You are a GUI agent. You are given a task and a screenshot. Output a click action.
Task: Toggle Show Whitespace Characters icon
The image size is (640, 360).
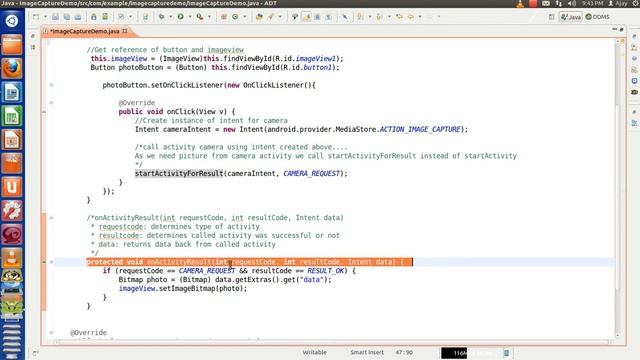328,17
